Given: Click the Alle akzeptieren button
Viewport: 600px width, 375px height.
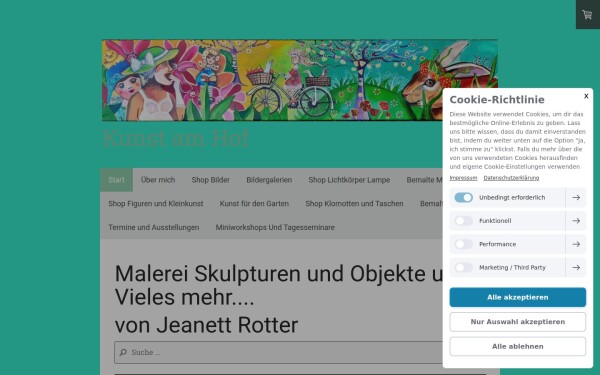Looking at the screenshot, I should (517, 297).
